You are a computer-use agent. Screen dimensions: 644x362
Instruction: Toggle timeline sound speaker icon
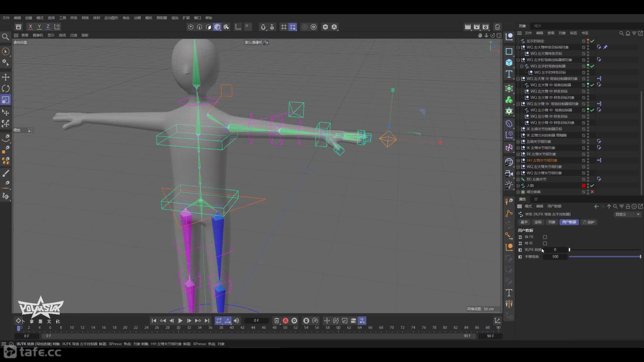[x=236, y=321]
